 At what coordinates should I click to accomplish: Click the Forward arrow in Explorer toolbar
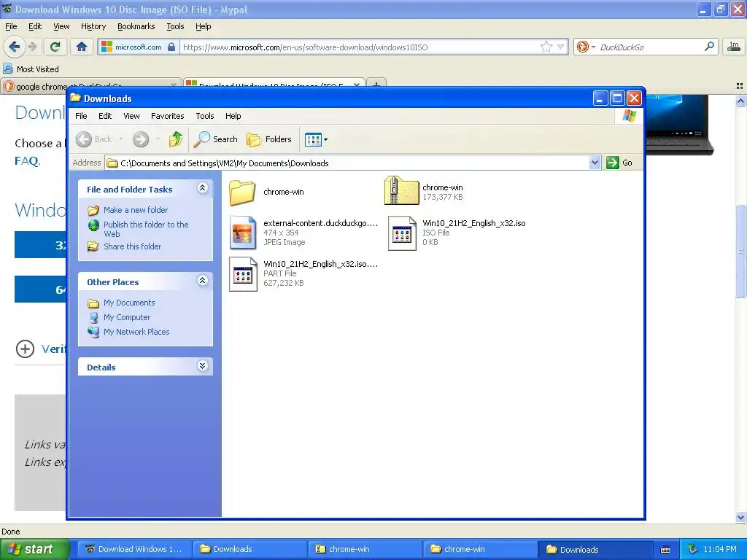coord(141,139)
